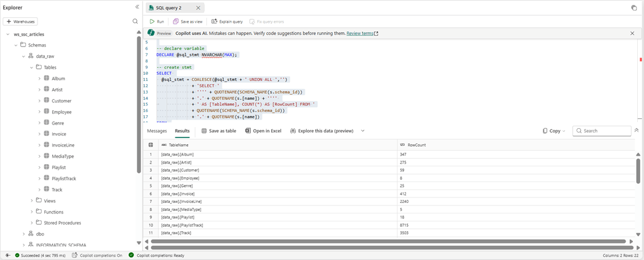Click the Warehouses add button
644x260 pixels.
[x=21, y=21]
